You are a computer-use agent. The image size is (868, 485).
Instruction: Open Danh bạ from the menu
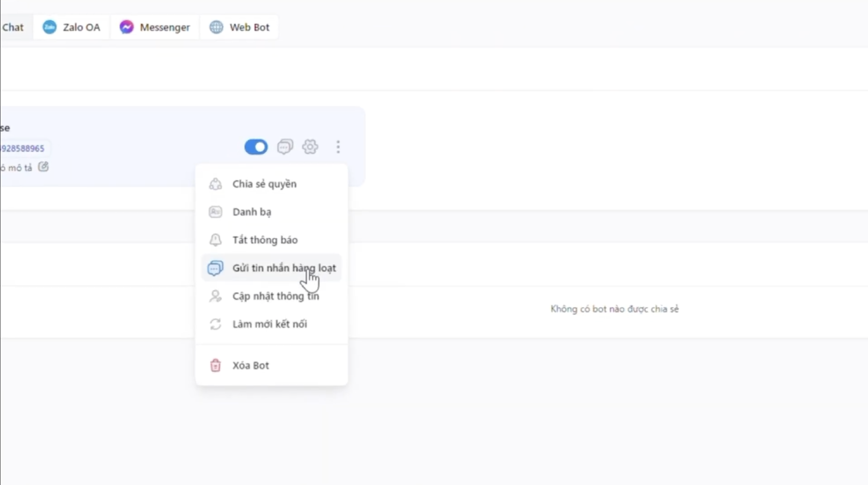pos(271,212)
